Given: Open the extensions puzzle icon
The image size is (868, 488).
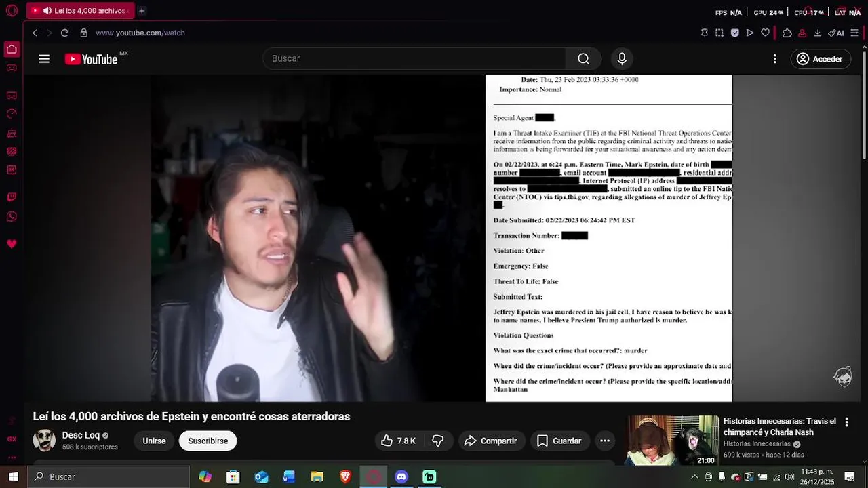Looking at the screenshot, I should click(x=787, y=33).
